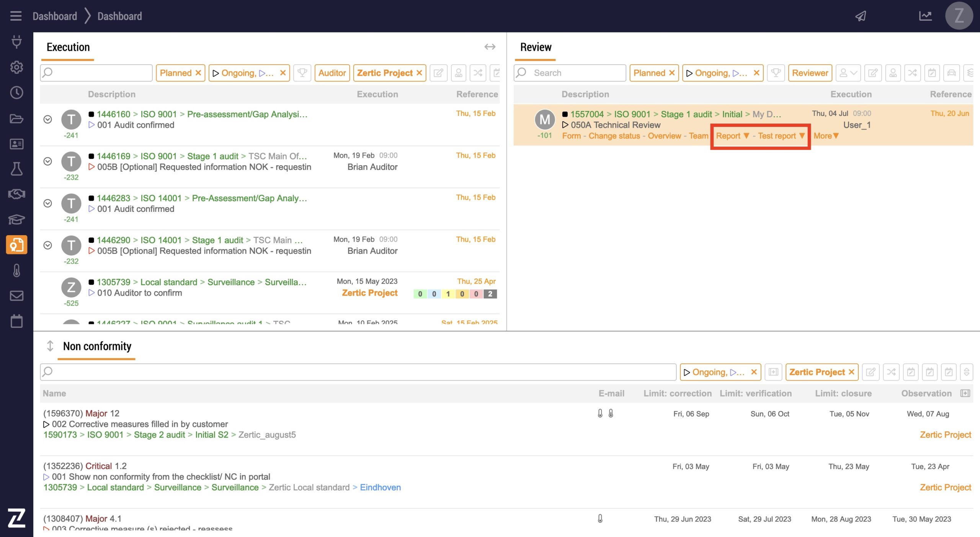Toggle the Reviewer filter in the Review panel
The image size is (980, 537).
click(x=810, y=73)
